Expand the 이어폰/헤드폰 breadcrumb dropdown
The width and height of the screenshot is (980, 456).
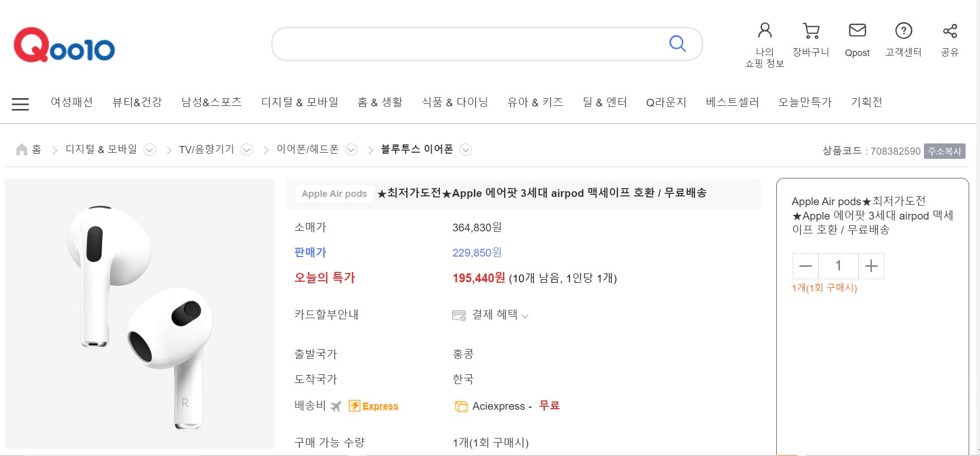351,150
